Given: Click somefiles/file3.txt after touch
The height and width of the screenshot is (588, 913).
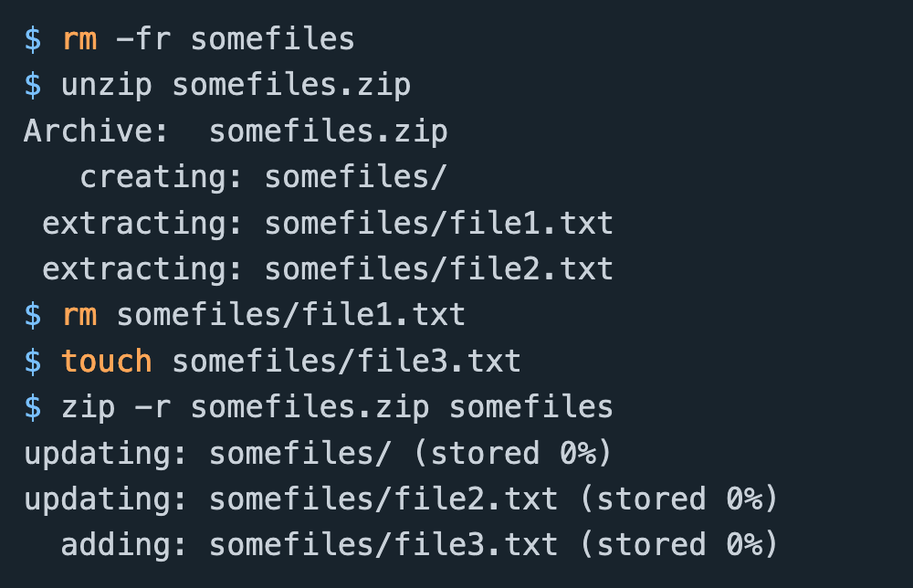Looking at the screenshot, I should tap(346, 361).
